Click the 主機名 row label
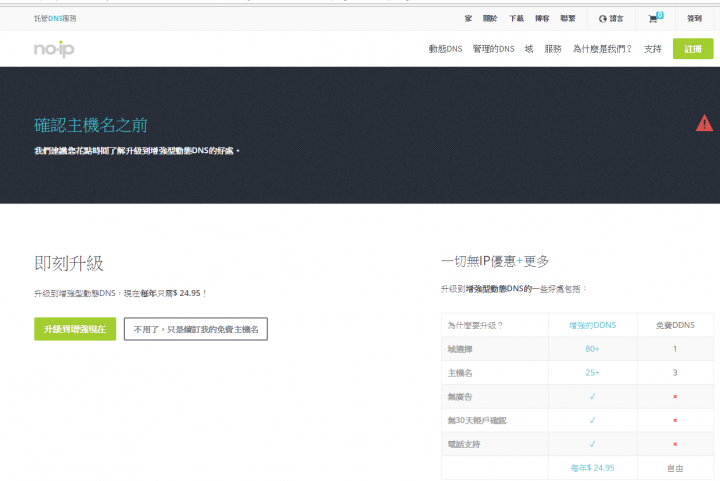This screenshot has width=720, height=481. 460,373
